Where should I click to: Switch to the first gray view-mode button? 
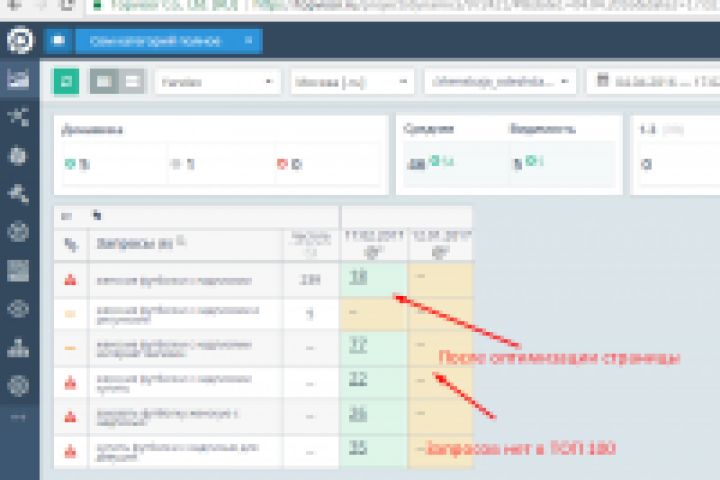[104, 82]
